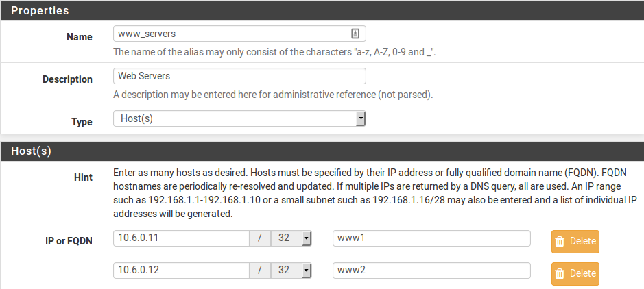
Task: Click the www1 description input
Action: click(x=431, y=238)
